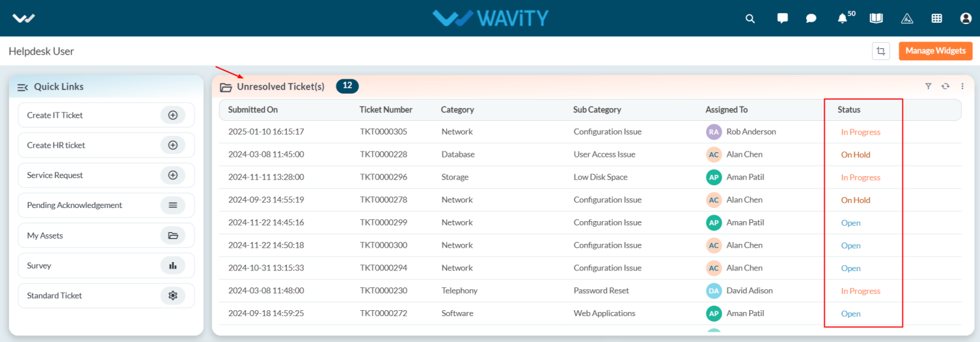Click the Status column header
980x342 pixels.
[849, 109]
